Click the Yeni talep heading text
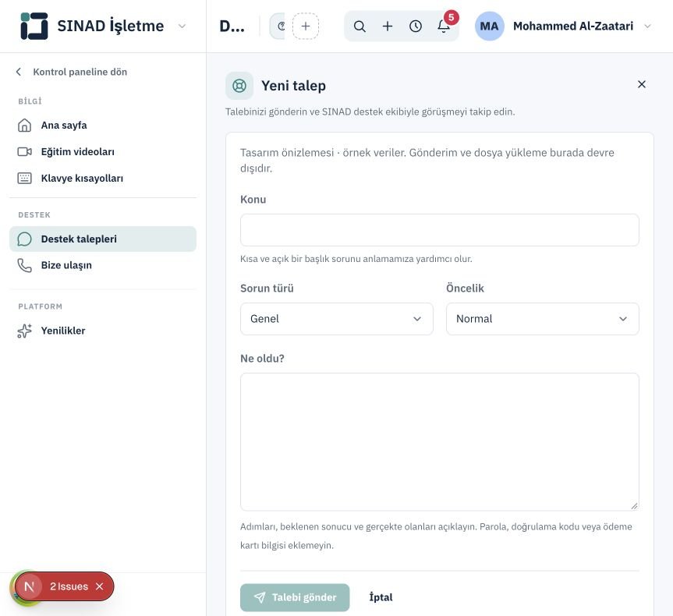The height and width of the screenshot is (616, 673). click(293, 86)
